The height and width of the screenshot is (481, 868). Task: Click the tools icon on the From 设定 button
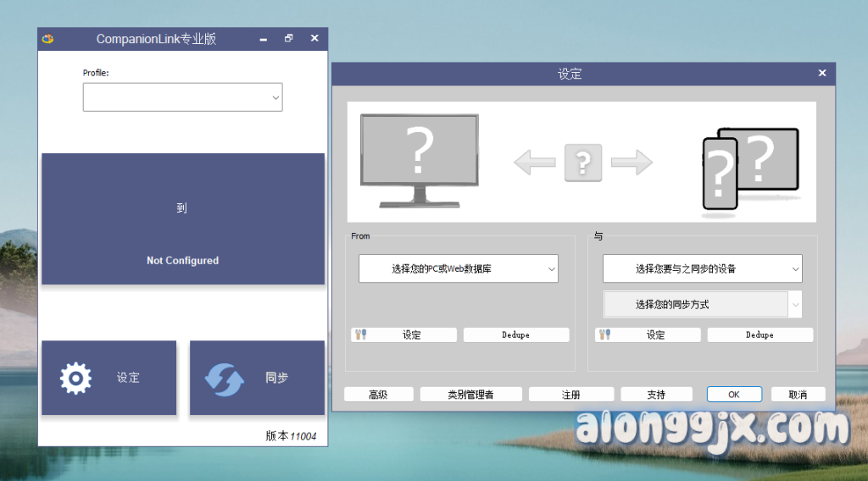(x=361, y=335)
